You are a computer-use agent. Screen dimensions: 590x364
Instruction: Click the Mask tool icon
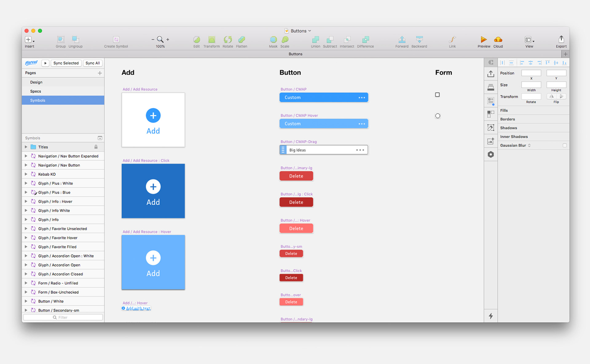[273, 39]
